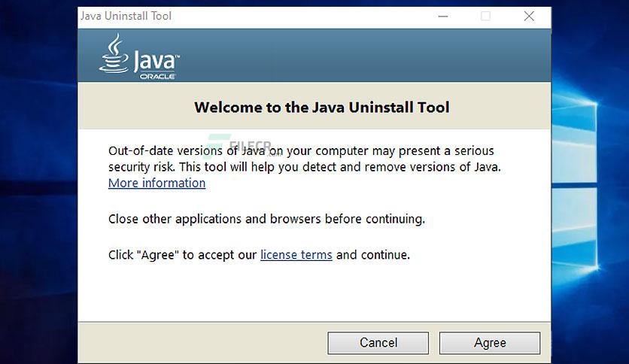Viewport: 629px width, 364px height.
Task: Close the Java Uninstall Tool window
Action: coord(529,16)
